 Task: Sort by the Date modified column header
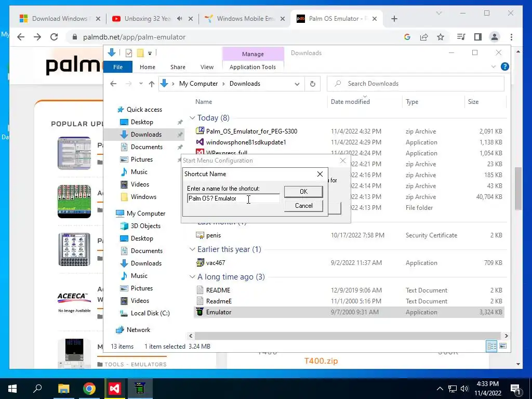pos(350,102)
